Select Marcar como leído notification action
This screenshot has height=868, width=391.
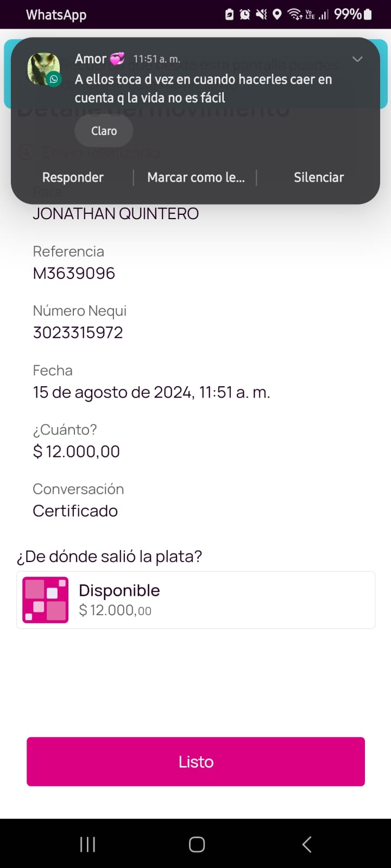195,177
